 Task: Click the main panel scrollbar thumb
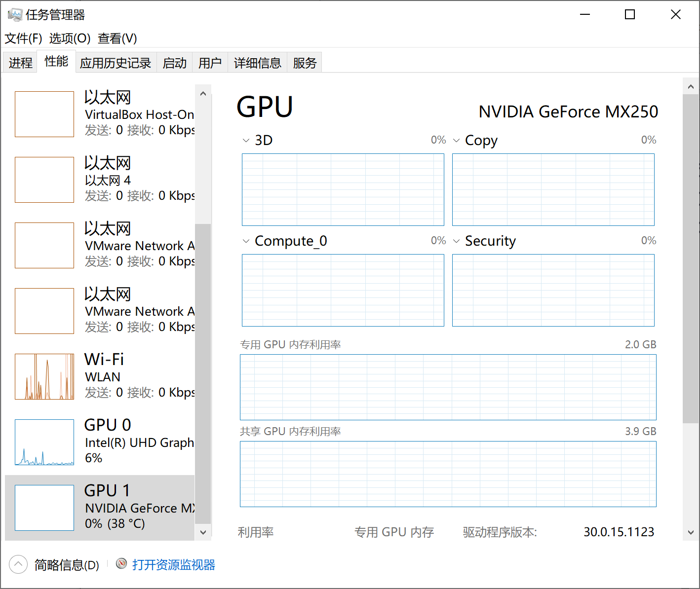tap(691, 258)
